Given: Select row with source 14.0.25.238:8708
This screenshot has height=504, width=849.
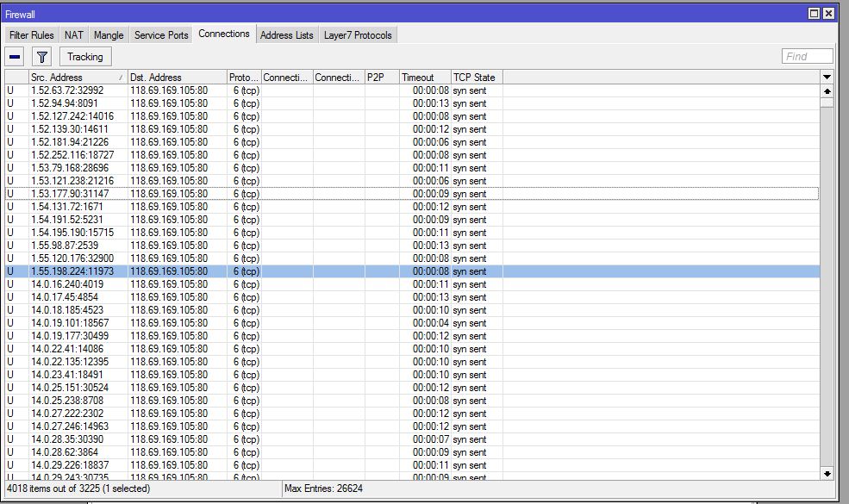Looking at the screenshot, I should (412, 401).
